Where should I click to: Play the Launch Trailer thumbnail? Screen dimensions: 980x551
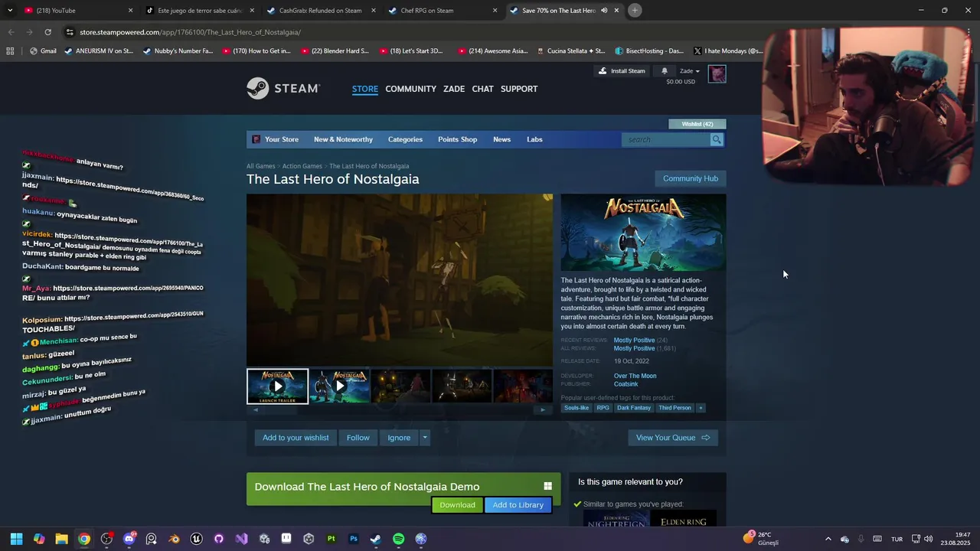277,386
